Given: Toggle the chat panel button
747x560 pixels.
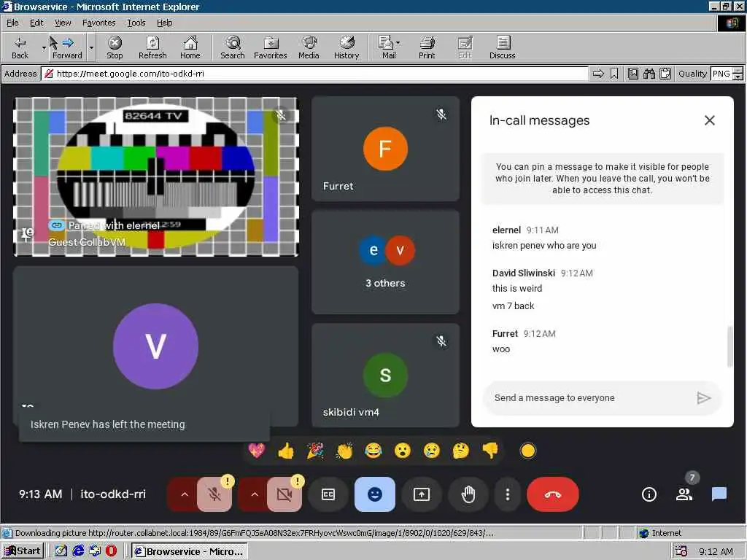Looking at the screenshot, I should coord(719,494).
